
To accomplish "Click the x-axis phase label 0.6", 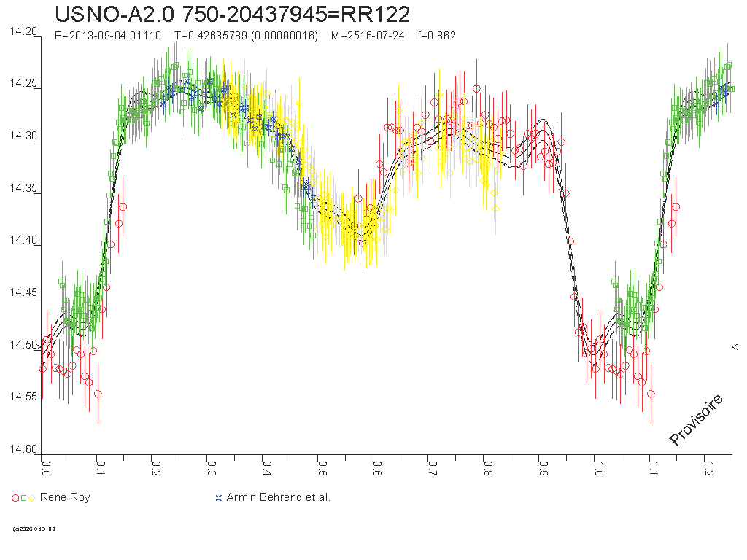I will click(377, 469).
